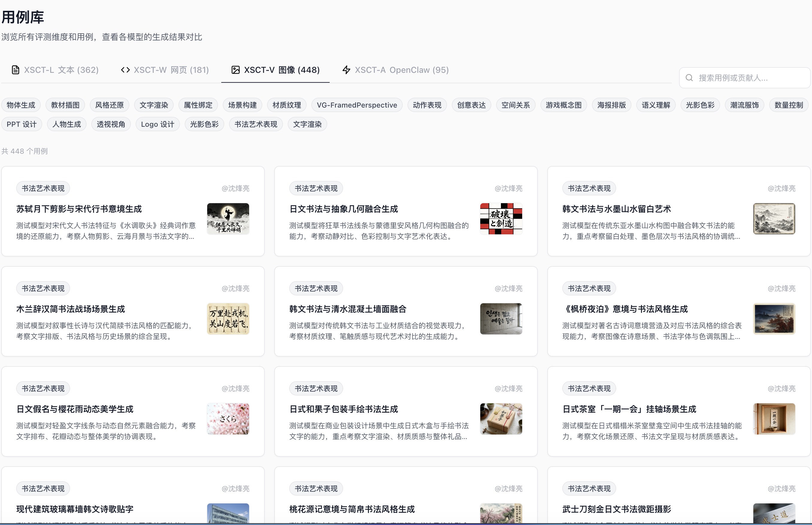Open contributor @沈烽亮 on 韩文书法与水墨山水 card
The image size is (812, 525).
click(781, 188)
